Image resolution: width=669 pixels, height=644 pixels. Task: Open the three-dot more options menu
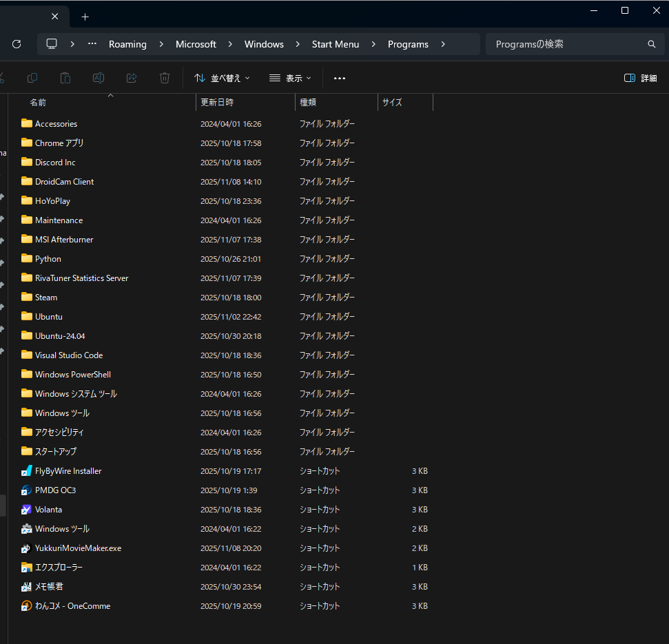pos(339,78)
